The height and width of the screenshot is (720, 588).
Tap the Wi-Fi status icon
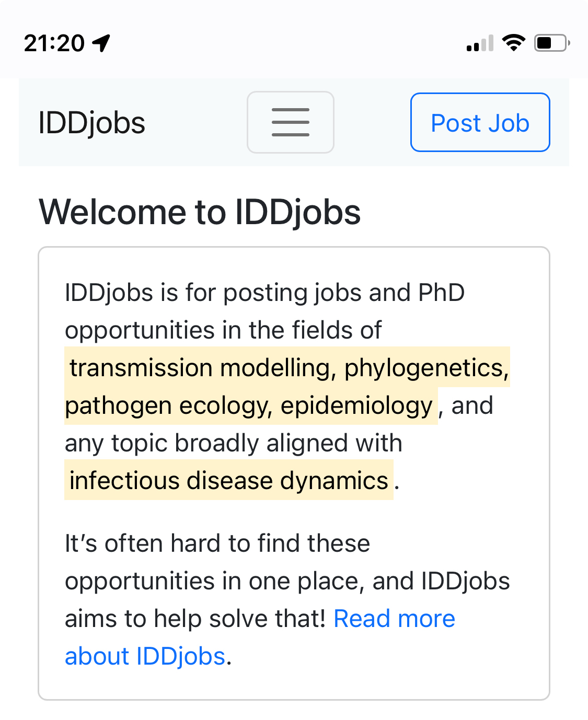513,43
